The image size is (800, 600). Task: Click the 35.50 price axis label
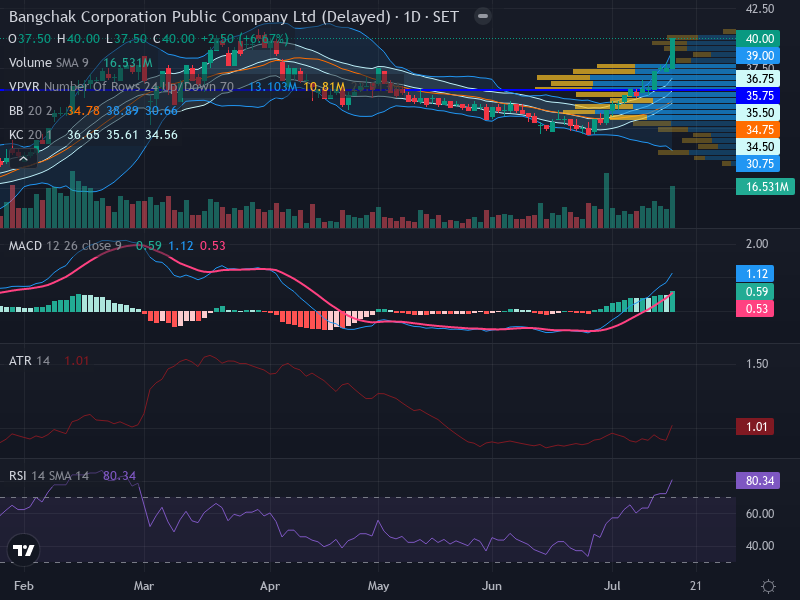point(758,112)
